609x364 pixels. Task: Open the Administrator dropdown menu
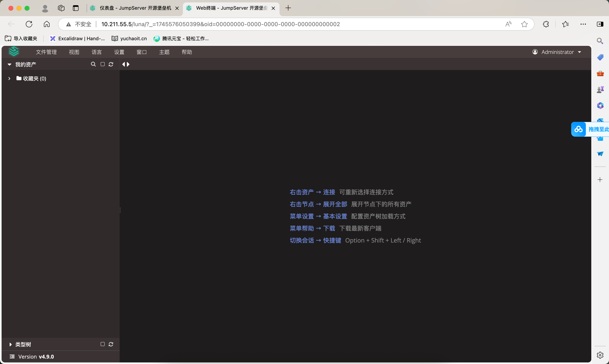(580, 52)
